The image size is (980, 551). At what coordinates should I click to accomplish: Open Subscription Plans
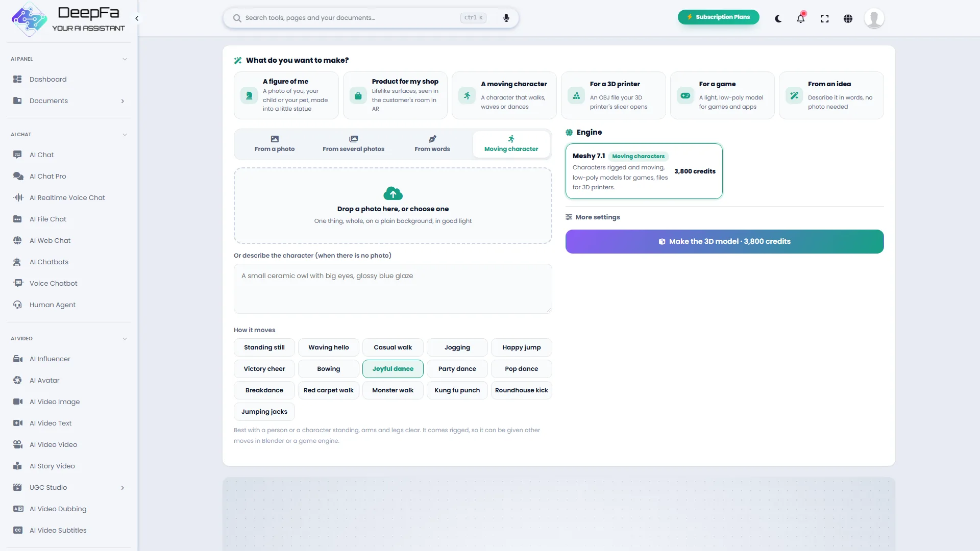click(x=718, y=17)
